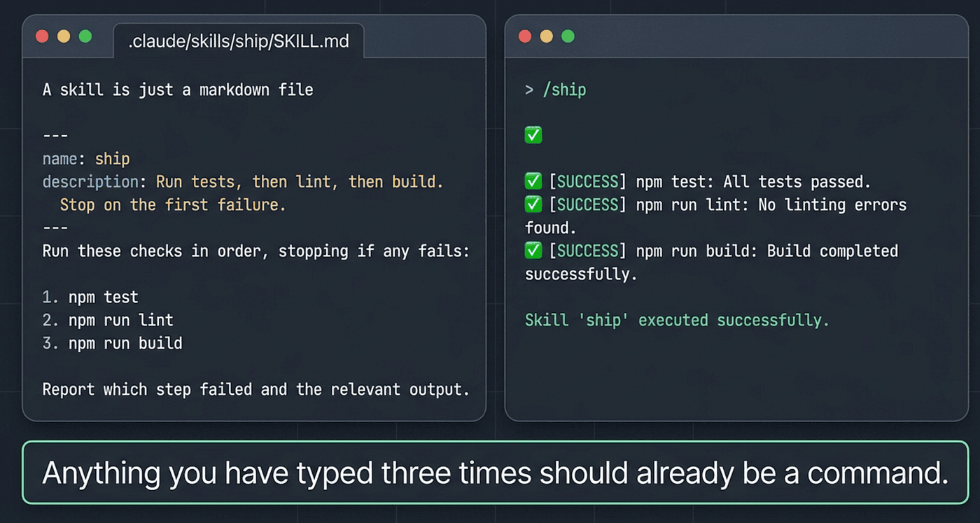Select the '3. npm run build' list item
The image size is (980, 523).
pyautogui.click(x=112, y=343)
